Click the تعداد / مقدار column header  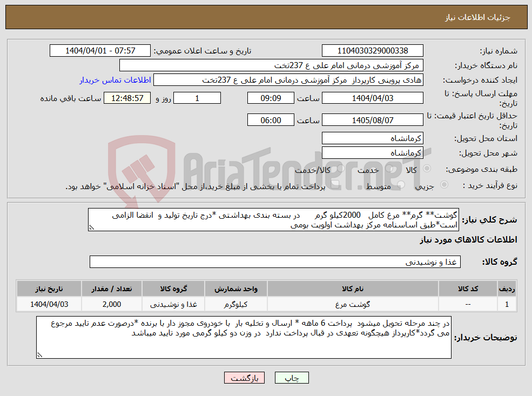pos(112,289)
